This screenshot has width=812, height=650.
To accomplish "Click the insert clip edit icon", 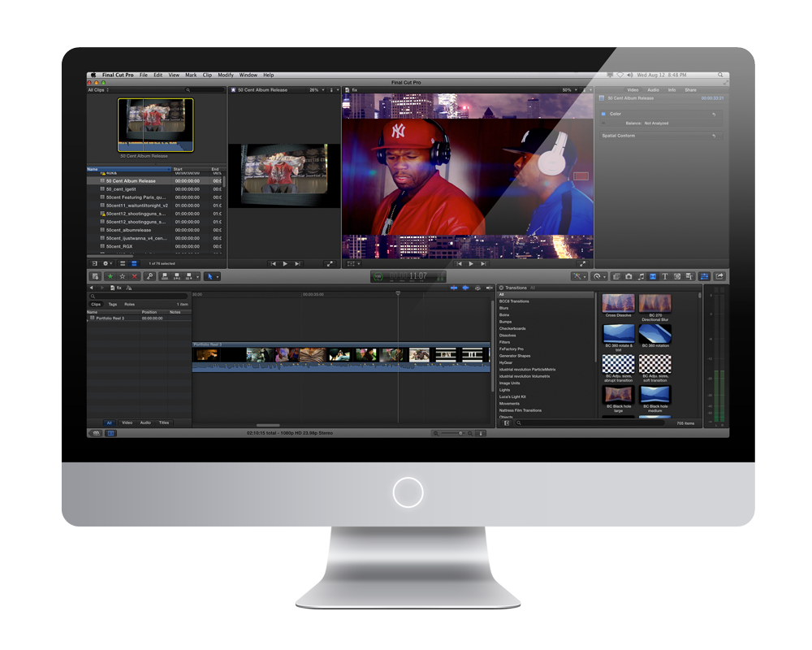I will 176,277.
